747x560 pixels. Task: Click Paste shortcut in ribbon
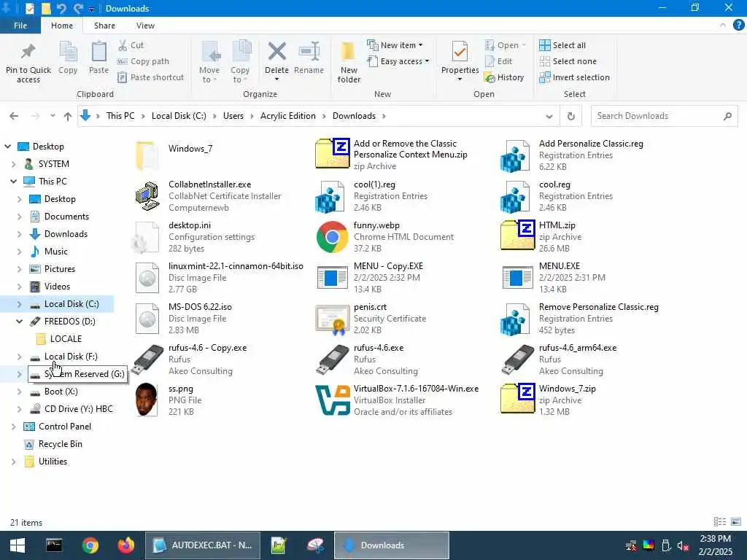point(150,77)
